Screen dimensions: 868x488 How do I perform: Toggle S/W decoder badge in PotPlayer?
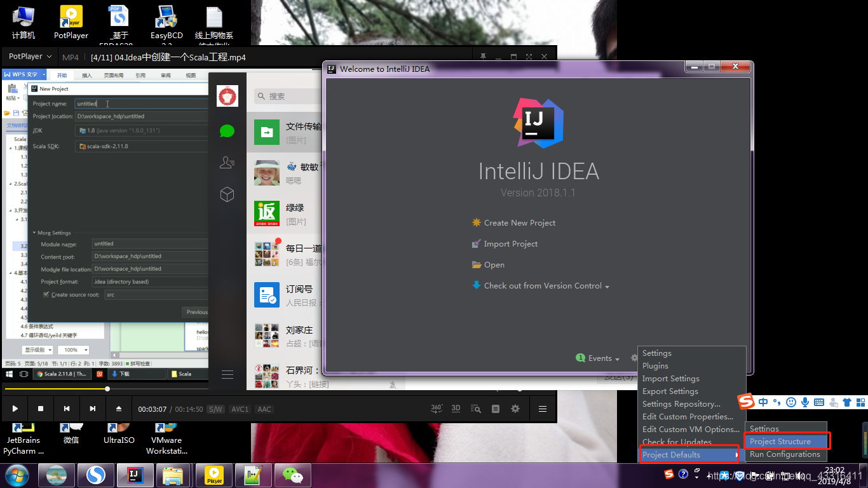pyautogui.click(x=215, y=409)
